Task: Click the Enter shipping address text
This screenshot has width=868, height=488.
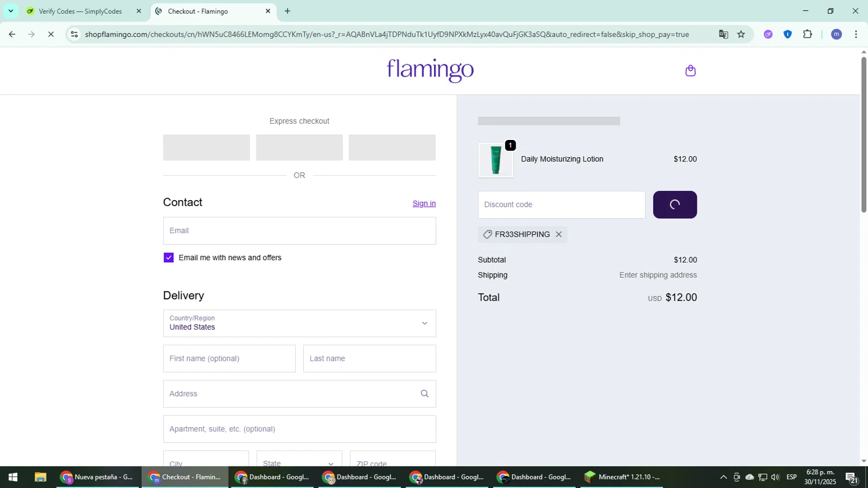Action: tap(658, 275)
